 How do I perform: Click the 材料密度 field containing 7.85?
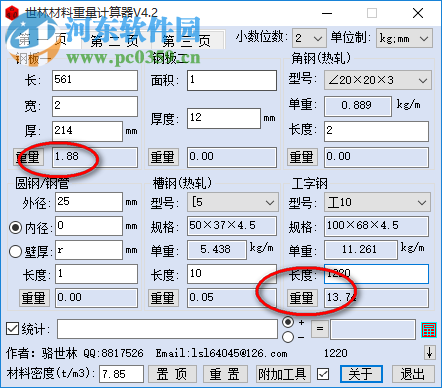click(x=121, y=374)
